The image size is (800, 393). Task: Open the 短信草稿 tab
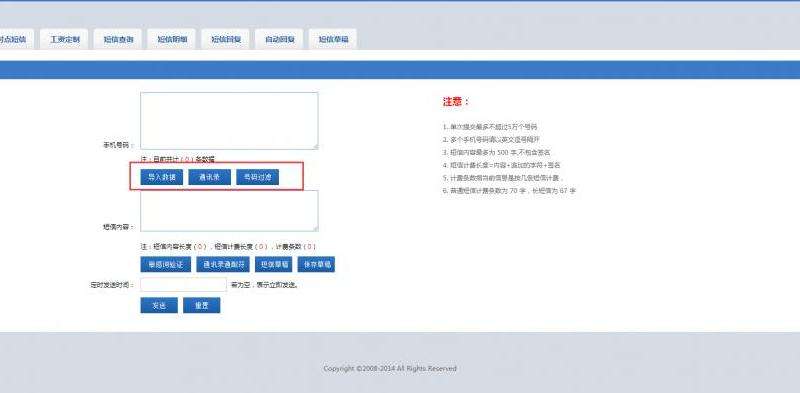(x=333, y=39)
